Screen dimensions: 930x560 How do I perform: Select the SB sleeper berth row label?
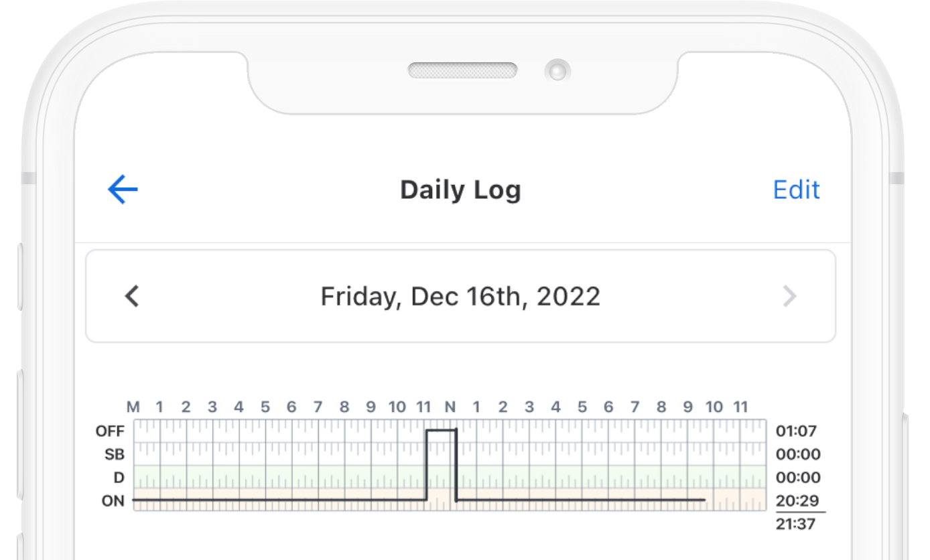[115, 455]
